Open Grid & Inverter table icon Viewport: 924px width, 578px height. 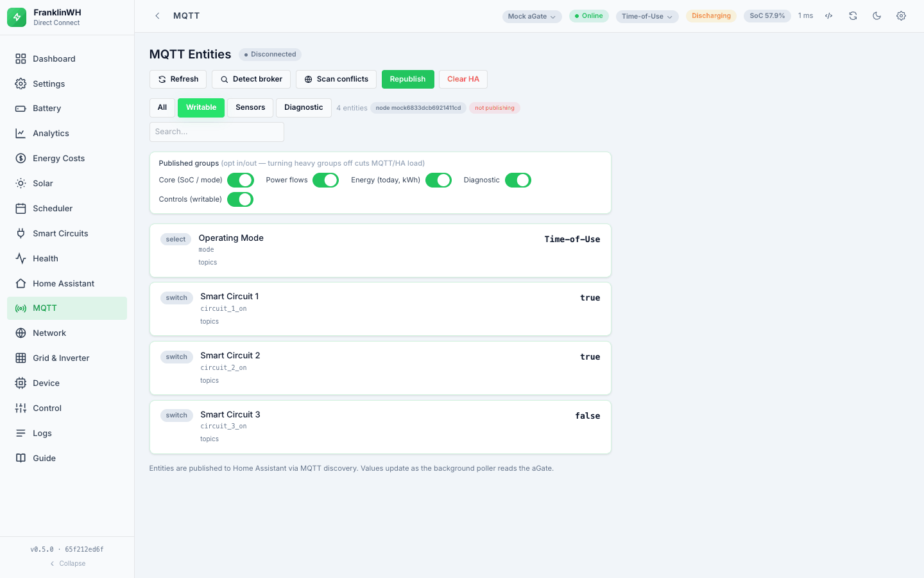coord(21,358)
